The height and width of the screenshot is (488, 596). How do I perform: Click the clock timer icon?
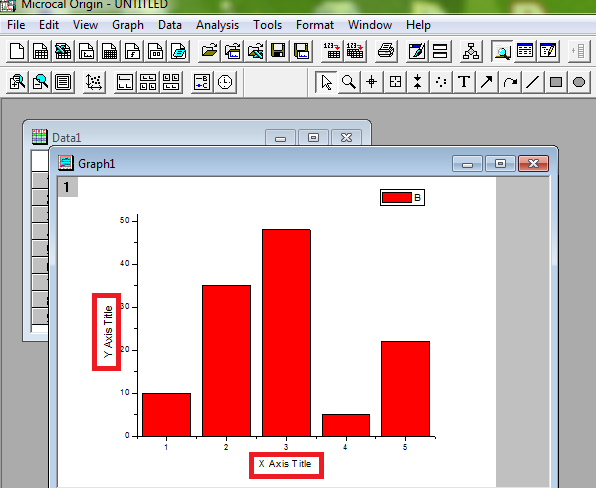[x=225, y=82]
